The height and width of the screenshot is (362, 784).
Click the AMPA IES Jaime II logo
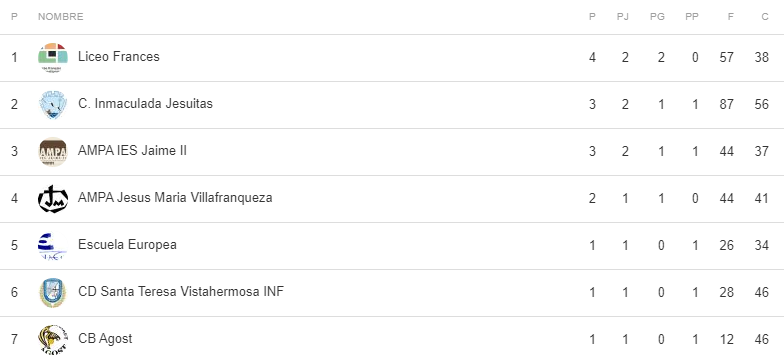52,152
